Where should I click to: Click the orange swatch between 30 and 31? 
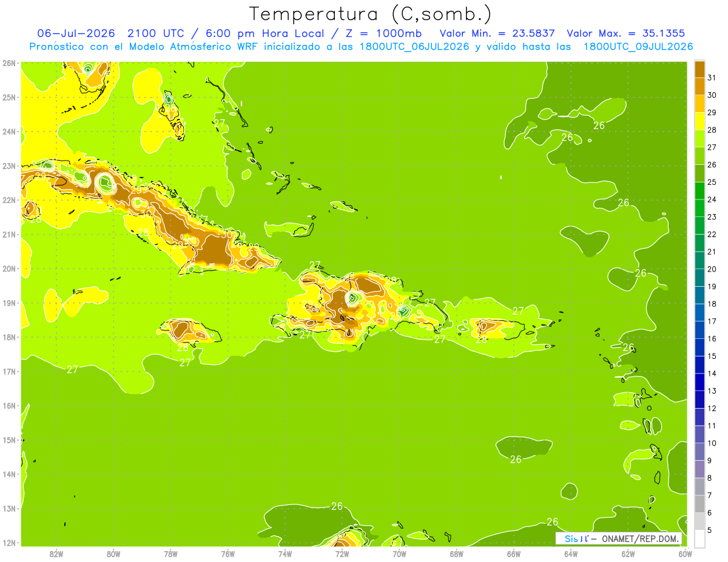coord(700,86)
